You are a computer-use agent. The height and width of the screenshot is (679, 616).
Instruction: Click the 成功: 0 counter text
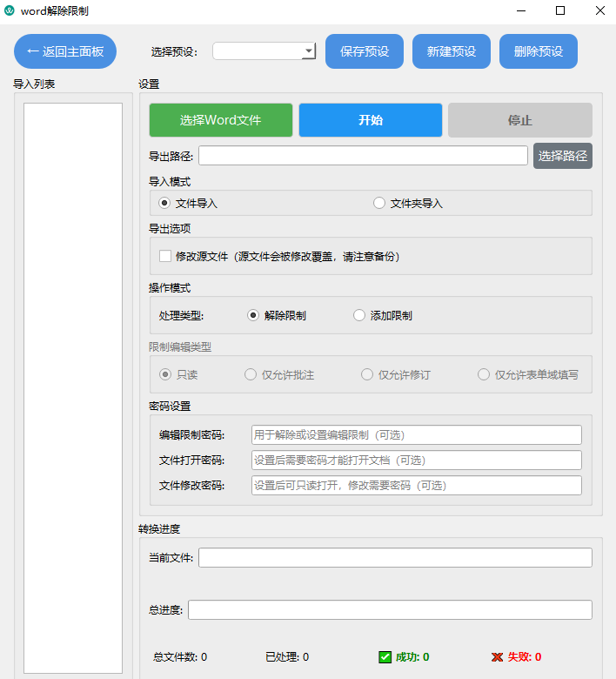click(x=412, y=657)
